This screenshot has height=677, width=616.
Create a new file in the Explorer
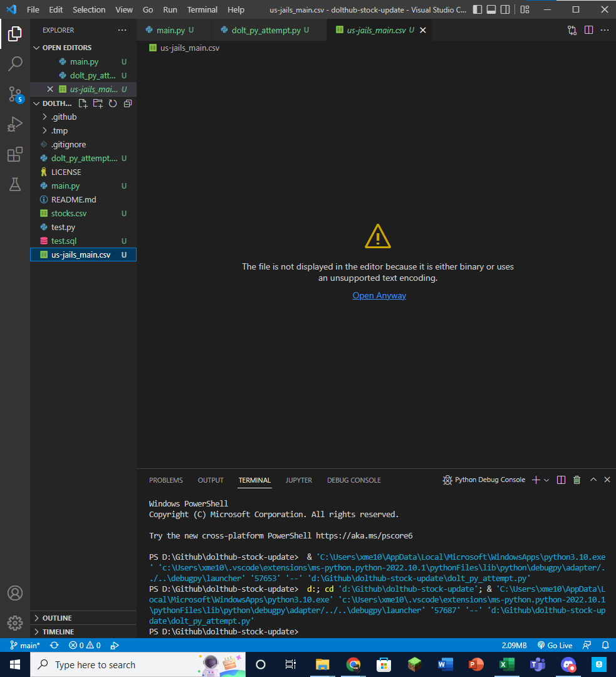83,103
